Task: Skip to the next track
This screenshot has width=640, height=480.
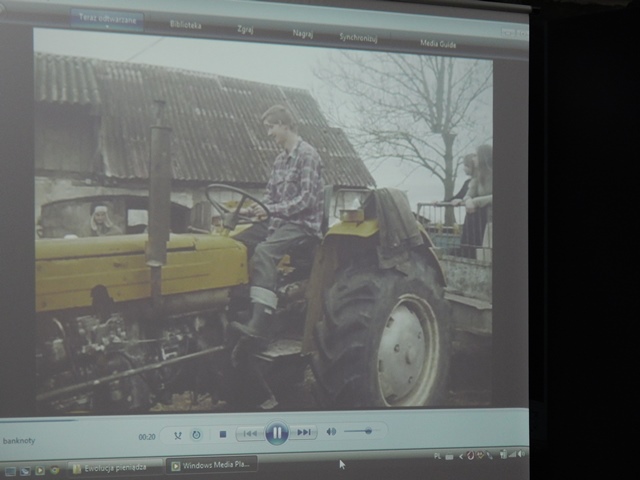Action: coord(304,432)
